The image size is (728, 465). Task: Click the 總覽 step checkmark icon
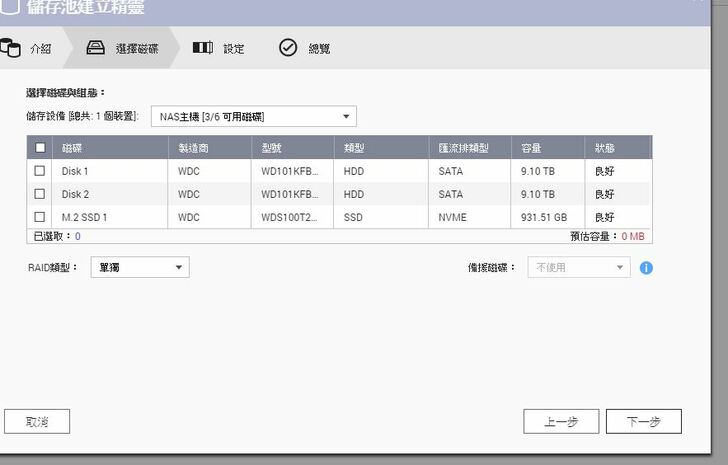[288, 48]
